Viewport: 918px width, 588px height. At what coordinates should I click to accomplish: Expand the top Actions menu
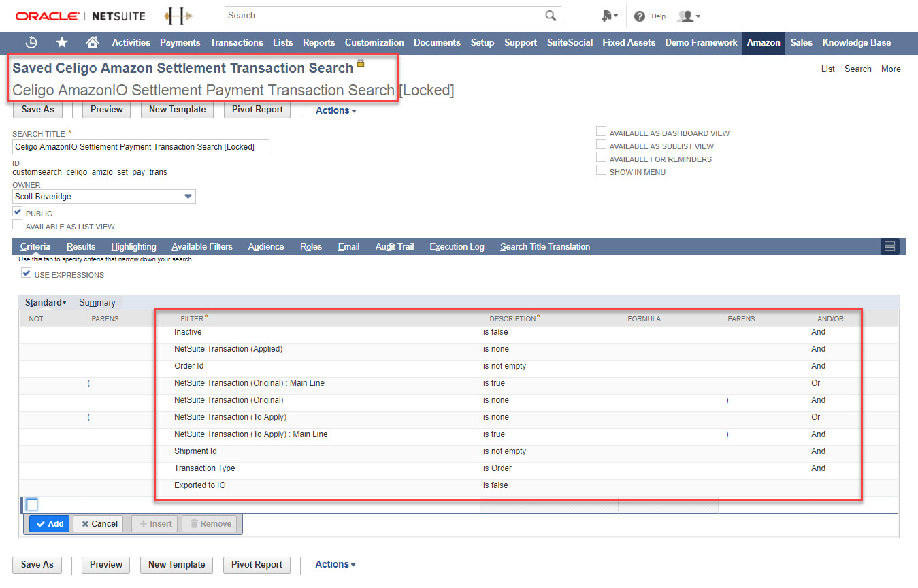335,110
